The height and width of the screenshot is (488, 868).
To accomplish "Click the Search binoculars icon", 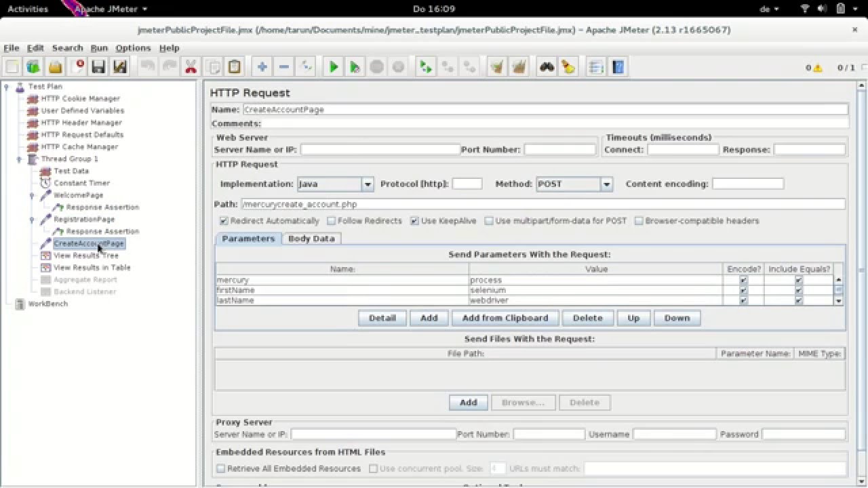I will [x=547, y=66].
